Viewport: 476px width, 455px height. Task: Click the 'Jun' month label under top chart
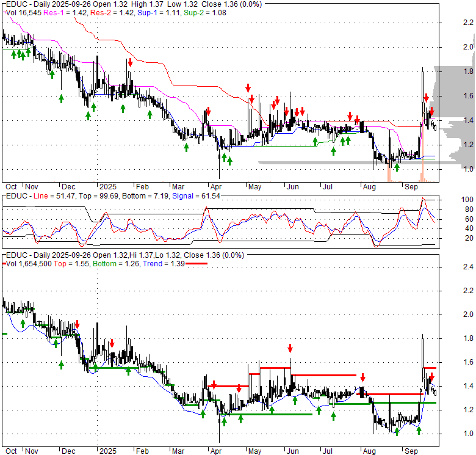pyautogui.click(x=293, y=187)
